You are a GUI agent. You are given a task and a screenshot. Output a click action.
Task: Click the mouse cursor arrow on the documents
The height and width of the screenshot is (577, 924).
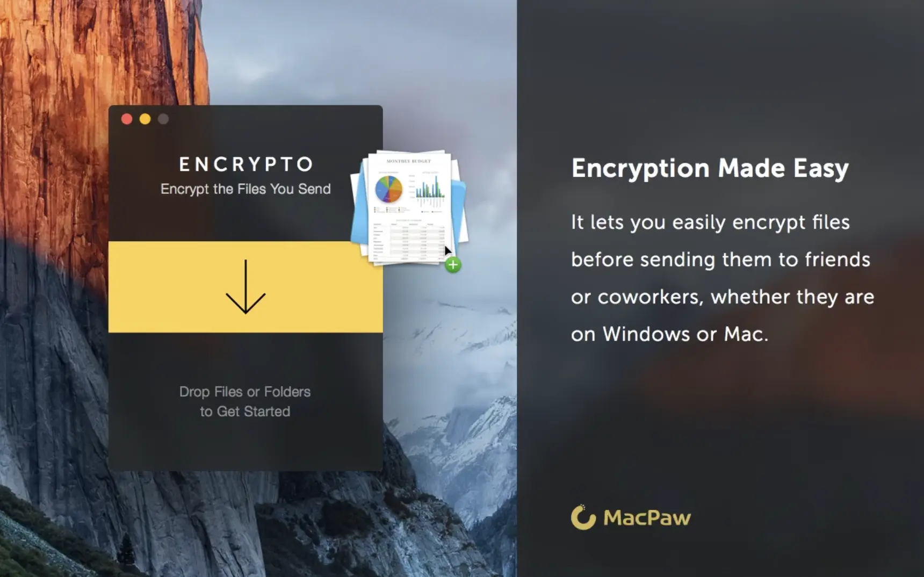(x=448, y=251)
